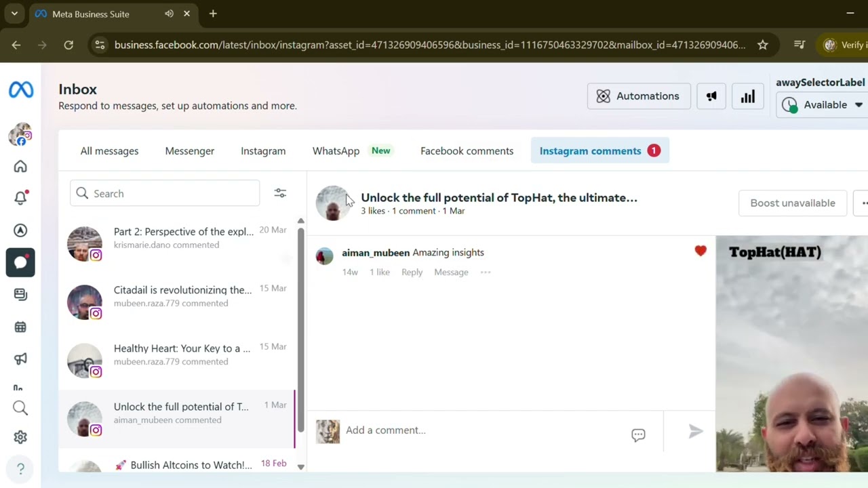This screenshot has width=868, height=488.
Task: Open saved replies icon in comment box
Action: click(638, 434)
